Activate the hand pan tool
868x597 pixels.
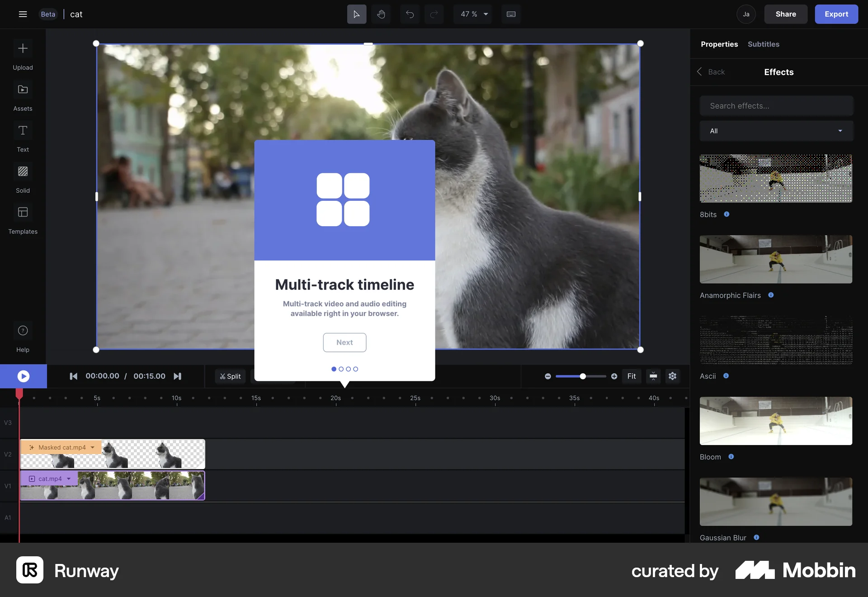coord(381,14)
